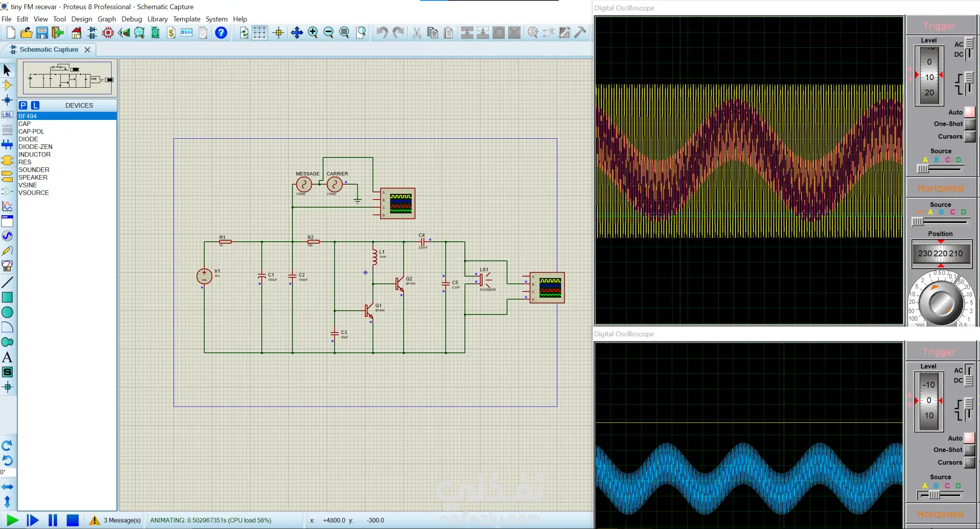Click the Undo arrow icon
This screenshot has height=529, width=980.
(x=382, y=33)
